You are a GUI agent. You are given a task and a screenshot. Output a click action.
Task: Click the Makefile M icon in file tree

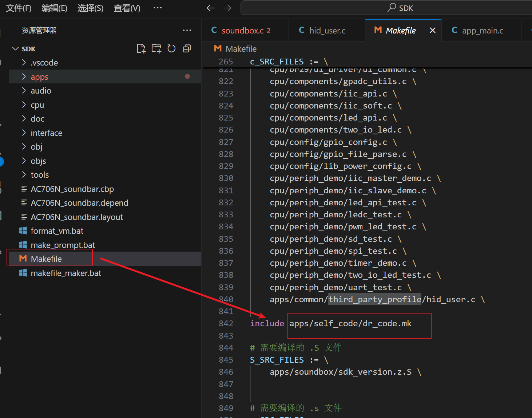23,259
